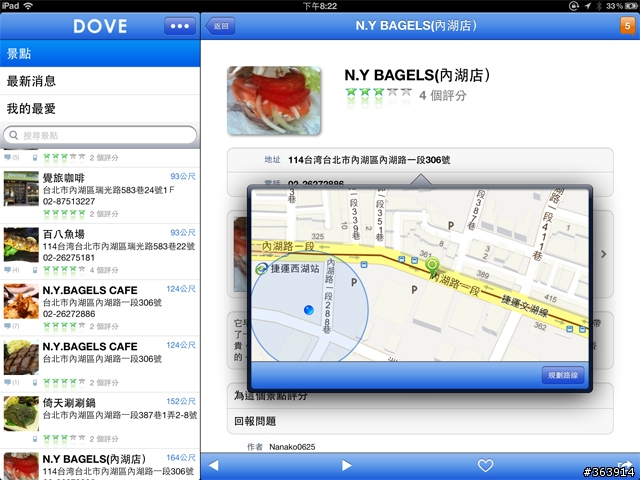The width and height of the screenshot is (640, 480).
Task: Open 百八魚場 thumbnail photo
Action: pos(21,244)
